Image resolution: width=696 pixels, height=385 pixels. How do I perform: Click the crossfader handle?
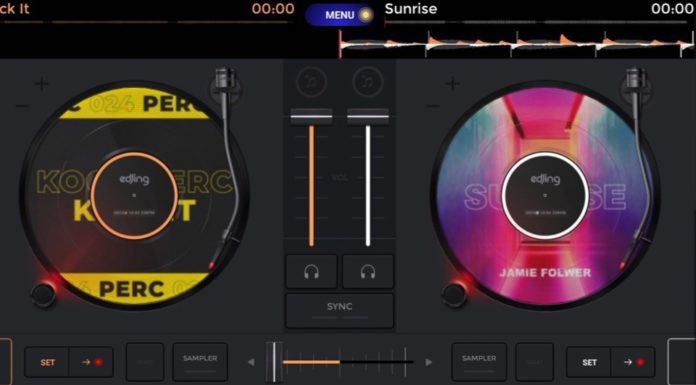(274, 362)
